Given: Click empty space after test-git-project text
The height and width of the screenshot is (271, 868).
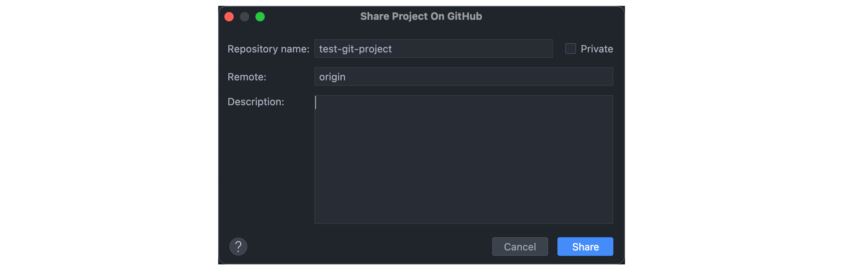Looking at the screenshot, I should point(474,49).
